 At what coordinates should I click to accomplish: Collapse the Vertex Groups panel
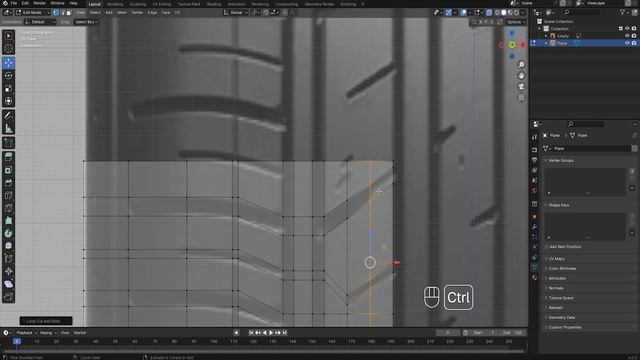point(561,160)
